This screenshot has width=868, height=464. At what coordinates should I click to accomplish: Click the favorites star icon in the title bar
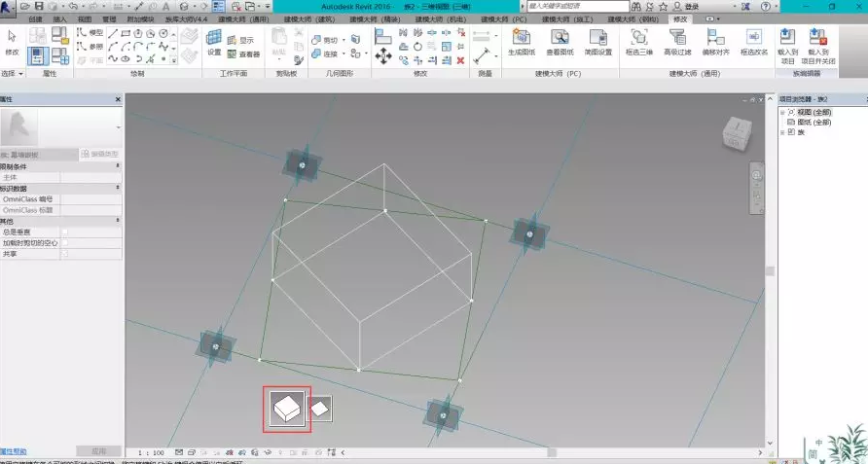pos(663,7)
